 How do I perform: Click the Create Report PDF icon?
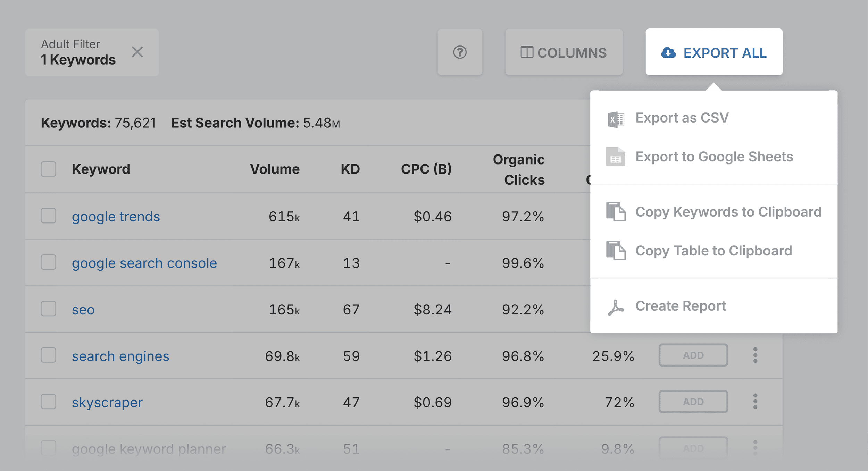point(616,306)
